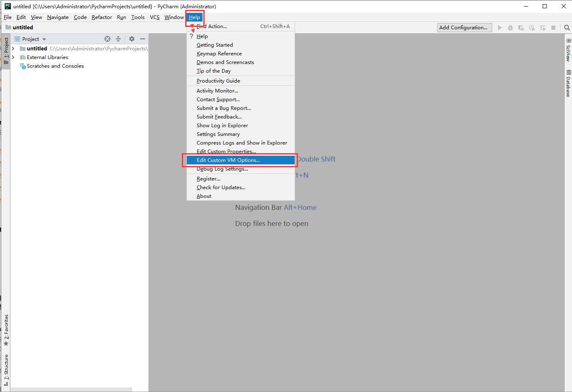This screenshot has height=392, width=572.
Task: Close the open Help menu
Action: [x=195, y=17]
